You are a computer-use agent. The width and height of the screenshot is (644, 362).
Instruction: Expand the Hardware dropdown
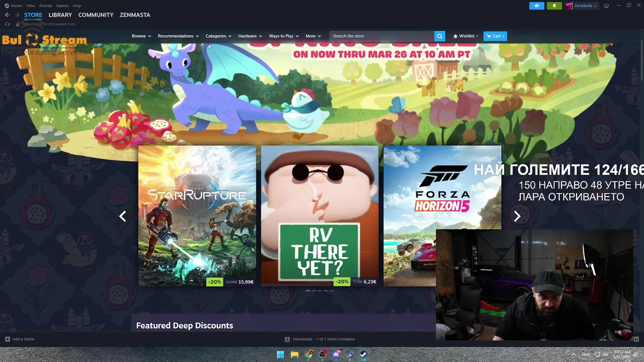[x=250, y=36]
